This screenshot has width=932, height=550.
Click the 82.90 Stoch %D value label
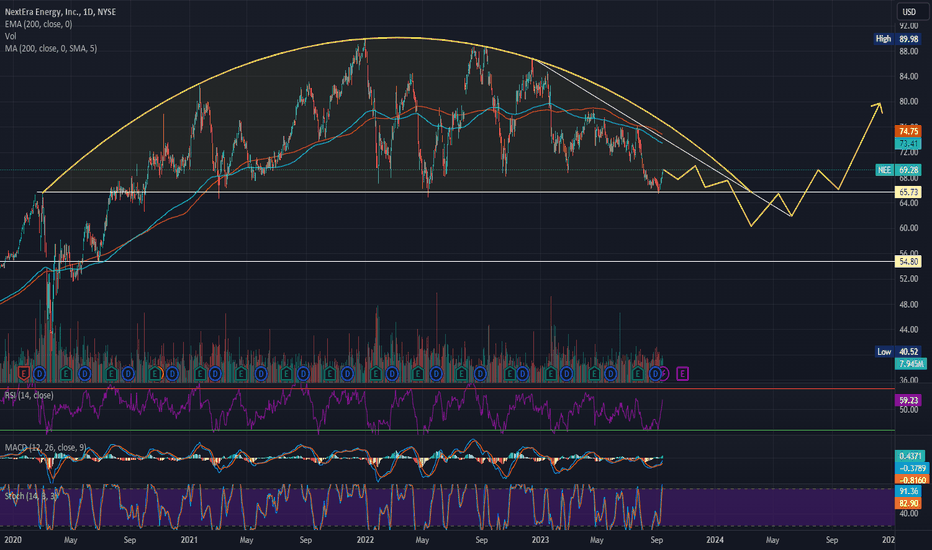point(908,503)
